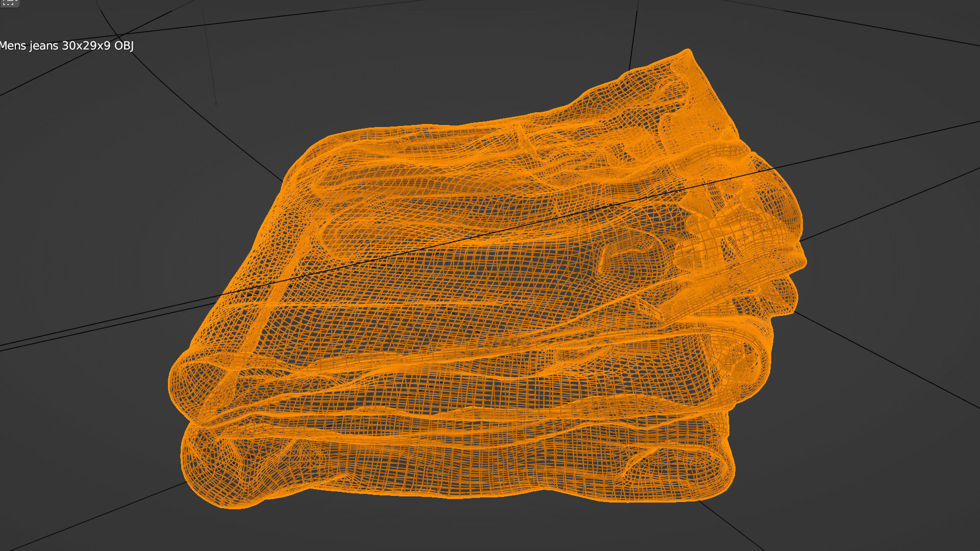Image resolution: width=980 pixels, height=551 pixels.
Task: Click empty viewport background below jeans
Action: point(459,531)
